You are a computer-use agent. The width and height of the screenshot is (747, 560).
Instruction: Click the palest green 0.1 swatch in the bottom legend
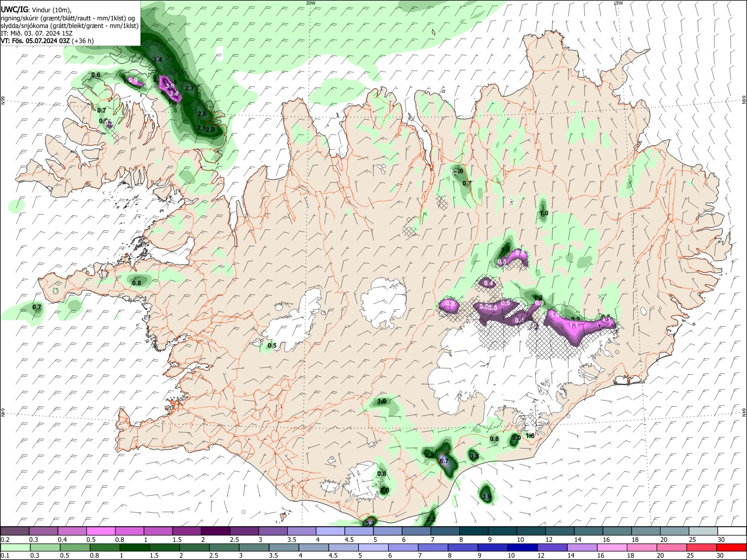(17, 547)
